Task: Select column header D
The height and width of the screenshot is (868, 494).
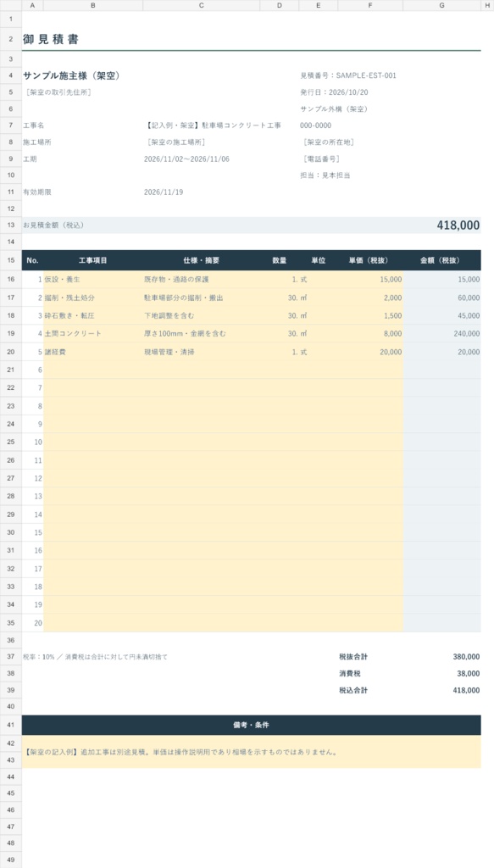Action: (280, 5)
